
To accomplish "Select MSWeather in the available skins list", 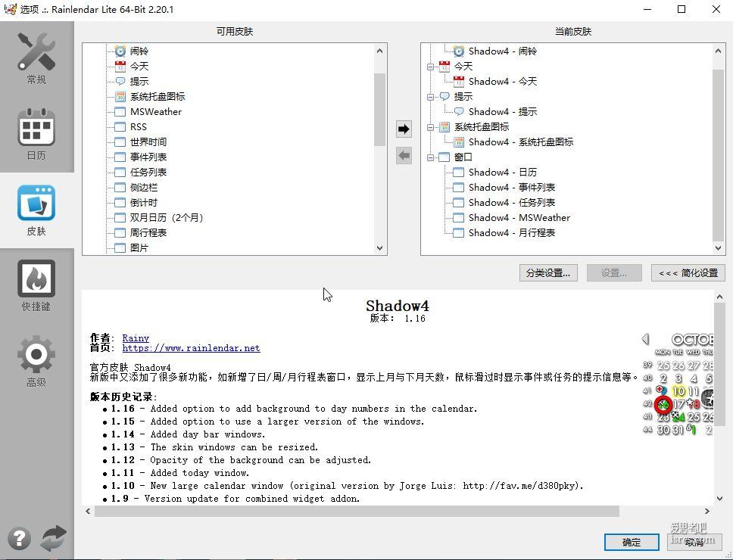I will point(156,112).
